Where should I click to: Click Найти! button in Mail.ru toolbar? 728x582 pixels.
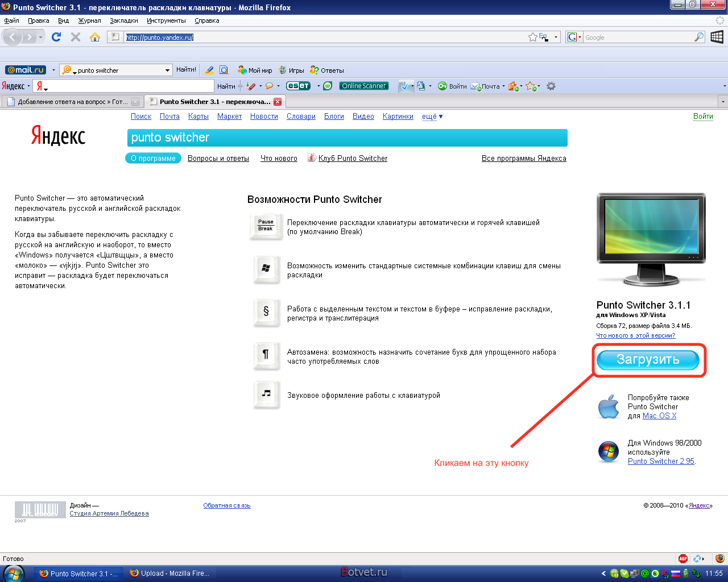pyautogui.click(x=186, y=70)
